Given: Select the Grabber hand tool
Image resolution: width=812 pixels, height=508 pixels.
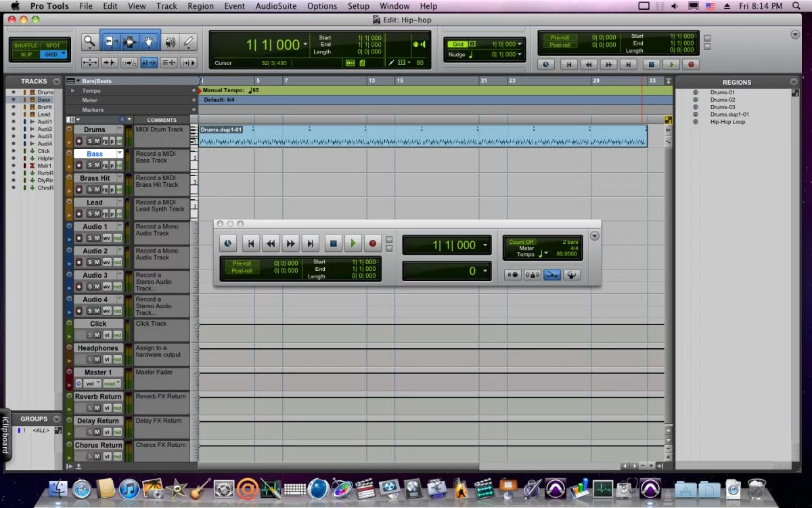Looking at the screenshot, I should click(x=150, y=42).
